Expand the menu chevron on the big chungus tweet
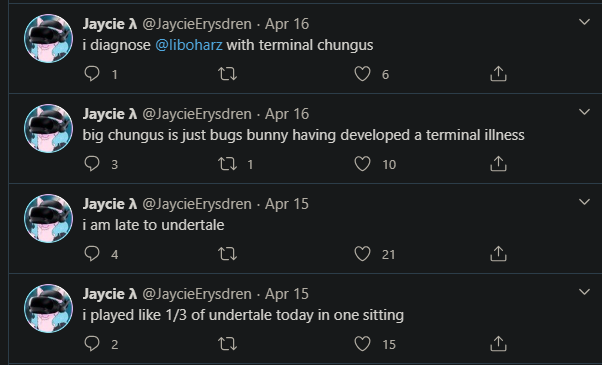The image size is (602, 365). 584,112
